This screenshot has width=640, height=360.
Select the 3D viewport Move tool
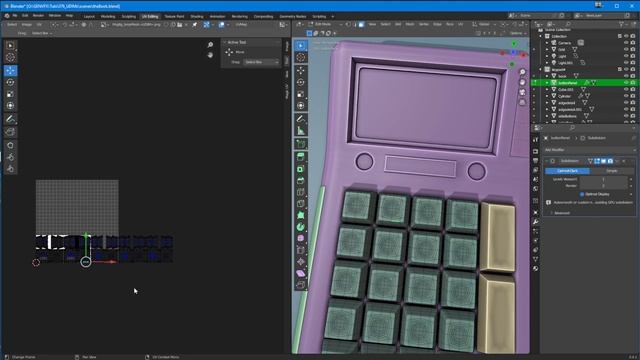point(301,71)
